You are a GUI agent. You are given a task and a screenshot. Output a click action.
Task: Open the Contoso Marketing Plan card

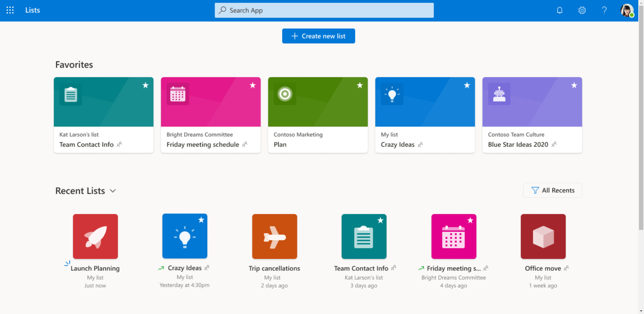point(318,115)
